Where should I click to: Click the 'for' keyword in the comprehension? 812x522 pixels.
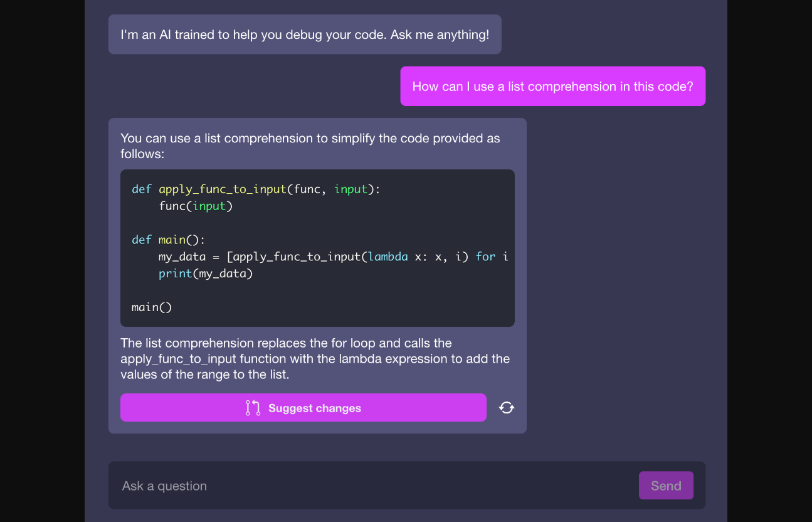pyautogui.click(x=485, y=257)
